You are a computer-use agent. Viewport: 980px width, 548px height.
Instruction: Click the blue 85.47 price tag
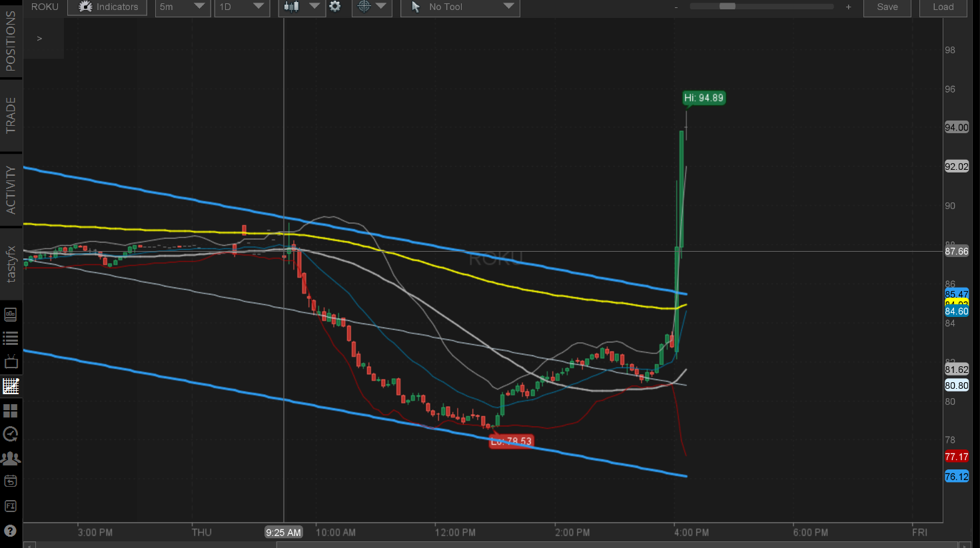[x=957, y=294]
